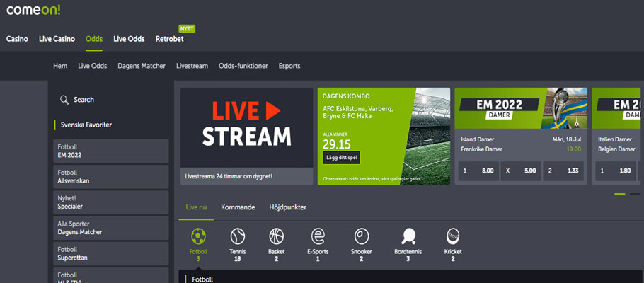Bet on X at odds 5.00
The height and width of the screenshot is (283, 644).
pos(521,171)
